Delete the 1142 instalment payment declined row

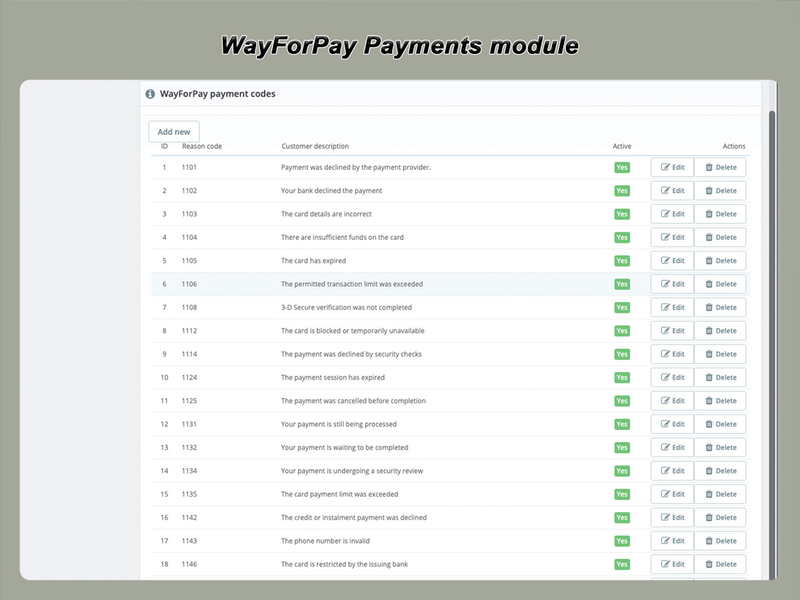click(720, 517)
